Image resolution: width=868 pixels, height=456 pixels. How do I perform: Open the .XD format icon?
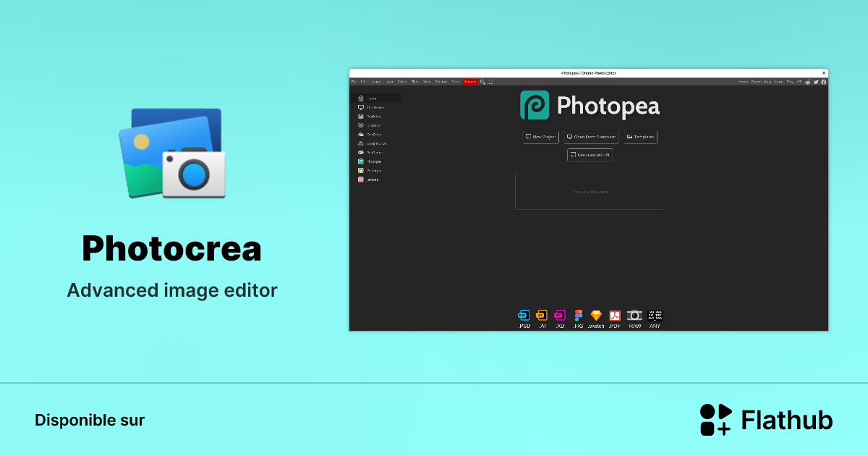(559, 316)
